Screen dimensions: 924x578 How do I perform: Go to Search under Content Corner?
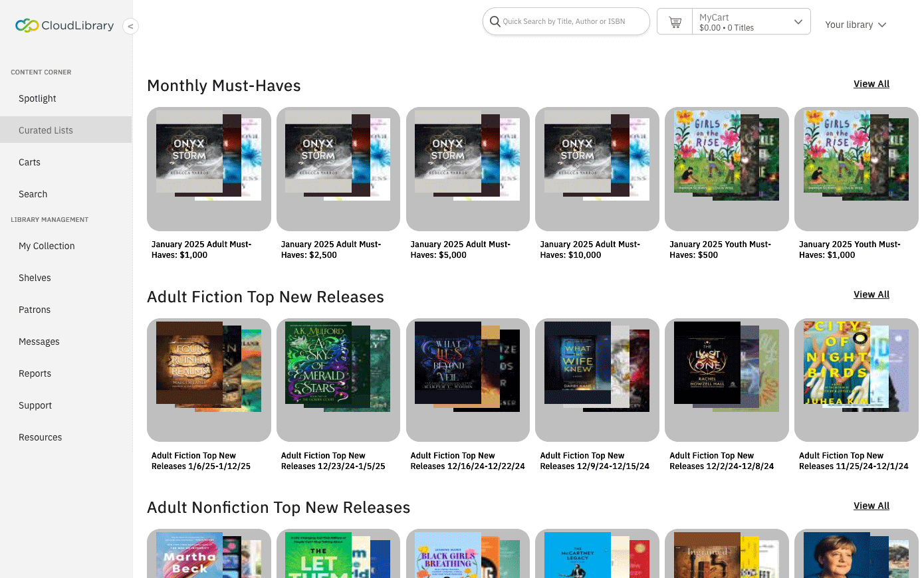point(33,194)
